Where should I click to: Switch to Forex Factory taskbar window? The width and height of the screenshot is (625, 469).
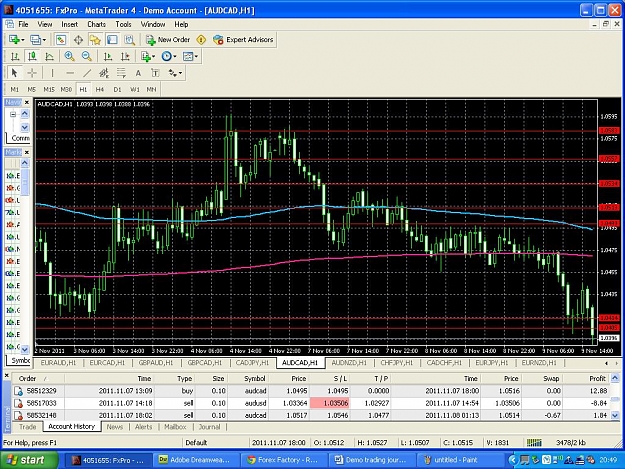click(x=284, y=460)
